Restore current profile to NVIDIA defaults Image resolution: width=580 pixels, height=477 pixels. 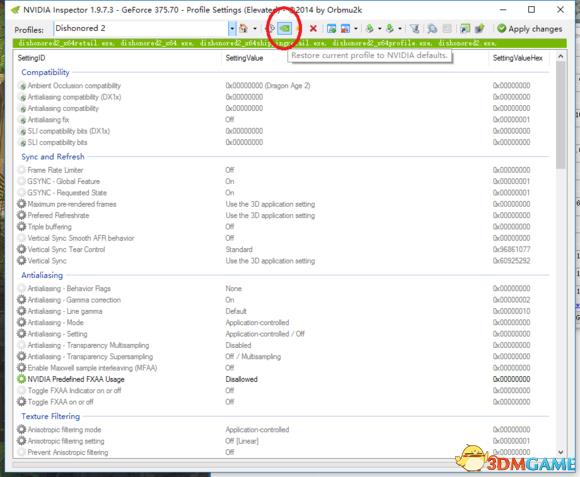284,28
